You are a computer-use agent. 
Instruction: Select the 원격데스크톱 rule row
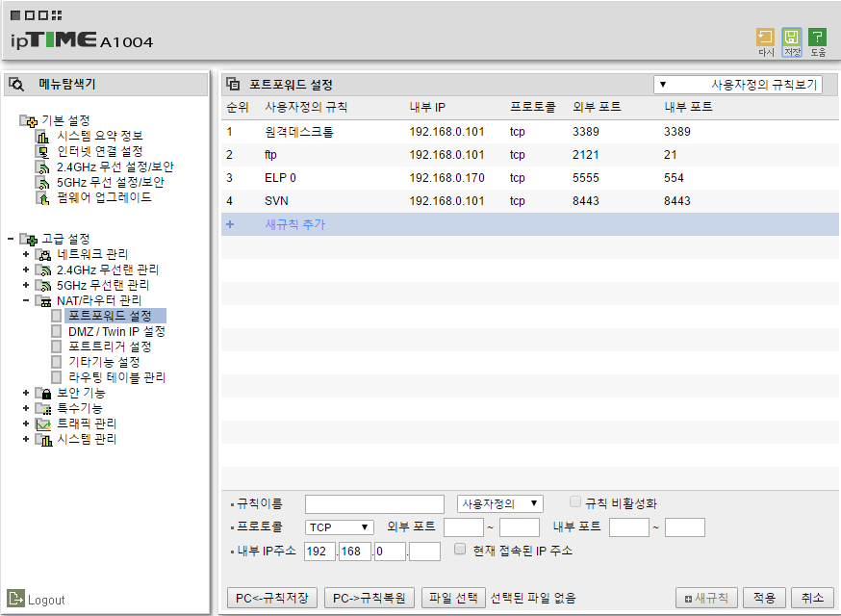point(530,132)
